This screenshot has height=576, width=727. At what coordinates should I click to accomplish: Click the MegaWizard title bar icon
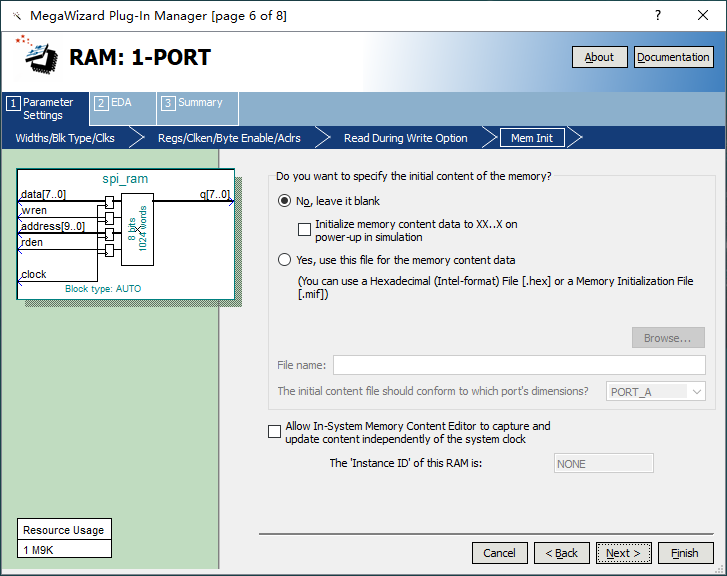[16, 16]
